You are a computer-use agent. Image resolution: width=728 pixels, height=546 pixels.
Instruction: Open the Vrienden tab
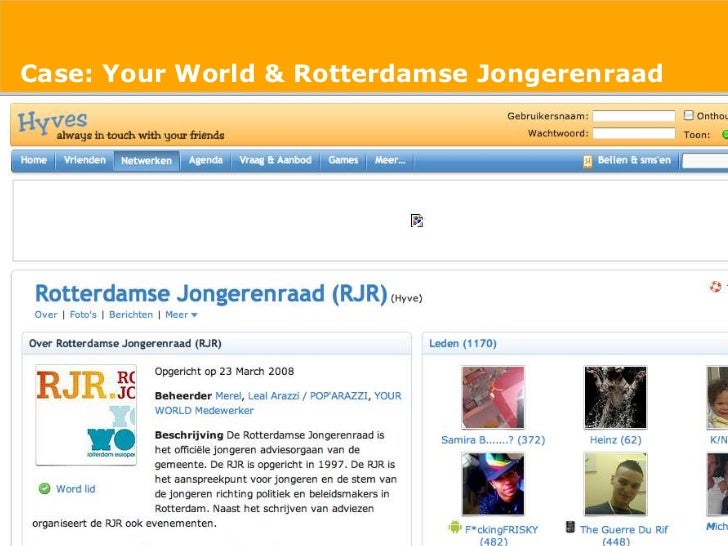pyautogui.click(x=85, y=160)
